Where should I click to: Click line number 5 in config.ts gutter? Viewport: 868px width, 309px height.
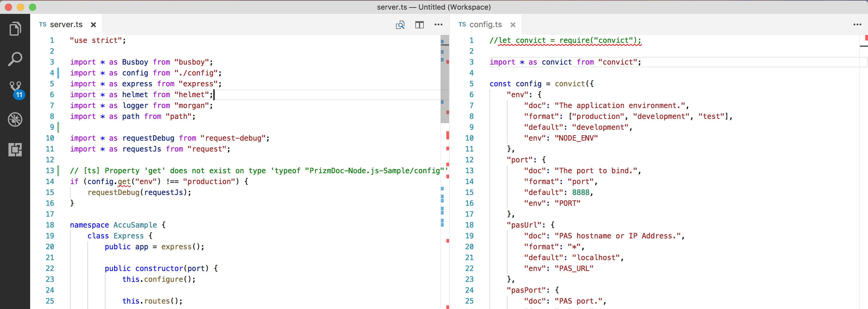[x=471, y=84]
